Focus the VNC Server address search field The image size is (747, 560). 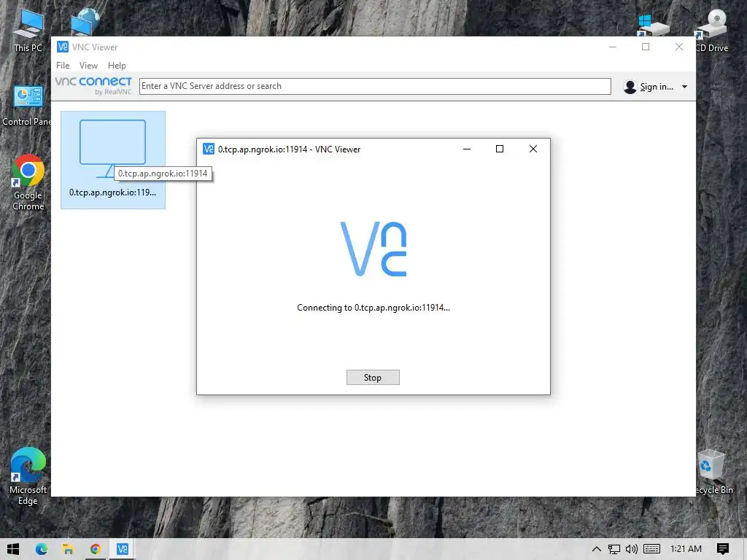tap(375, 86)
